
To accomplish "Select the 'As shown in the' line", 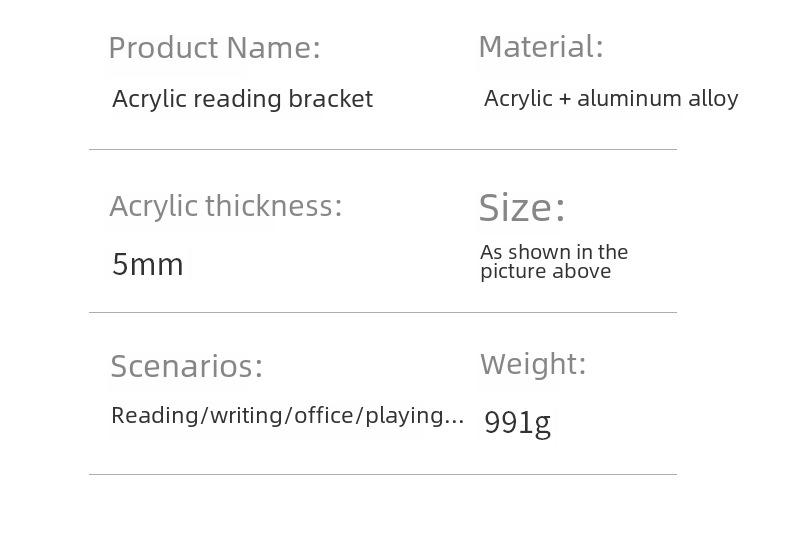I will pos(554,252).
